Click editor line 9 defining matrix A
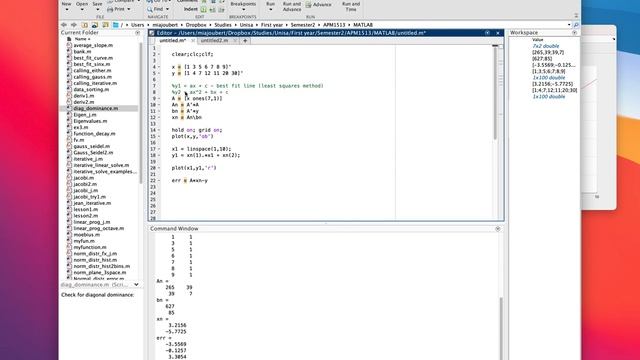 pos(197,98)
